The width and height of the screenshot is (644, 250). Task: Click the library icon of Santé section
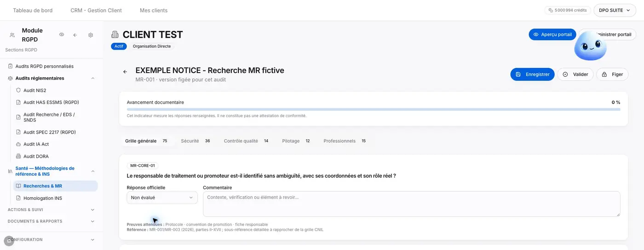tap(10, 171)
